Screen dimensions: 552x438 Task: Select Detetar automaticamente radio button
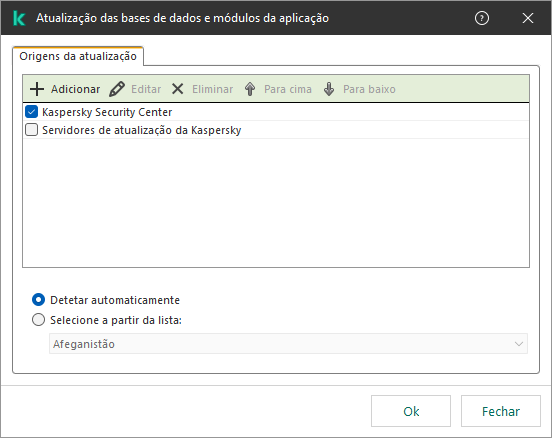pos(38,300)
